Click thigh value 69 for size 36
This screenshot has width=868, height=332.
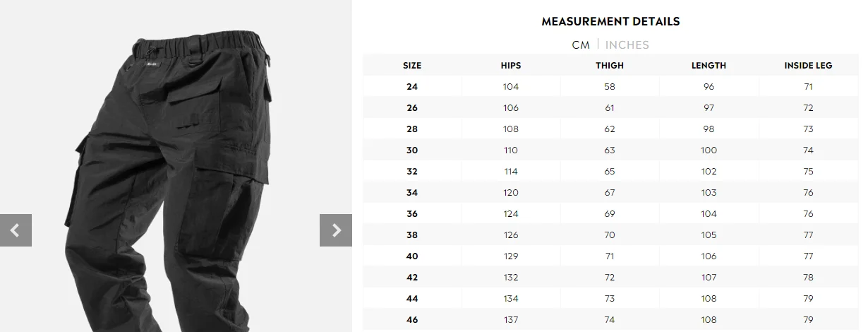610,214
